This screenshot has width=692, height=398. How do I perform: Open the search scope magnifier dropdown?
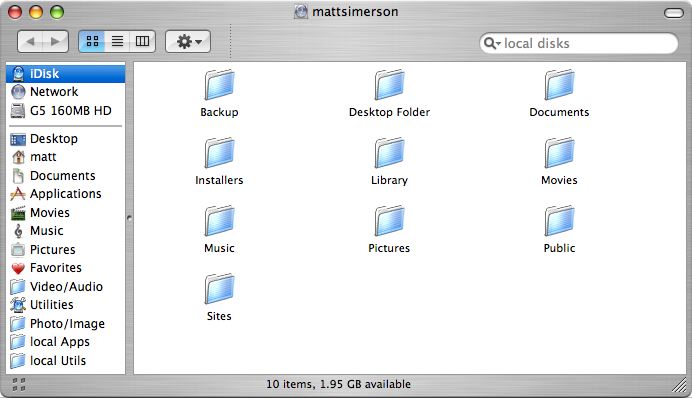pos(492,43)
